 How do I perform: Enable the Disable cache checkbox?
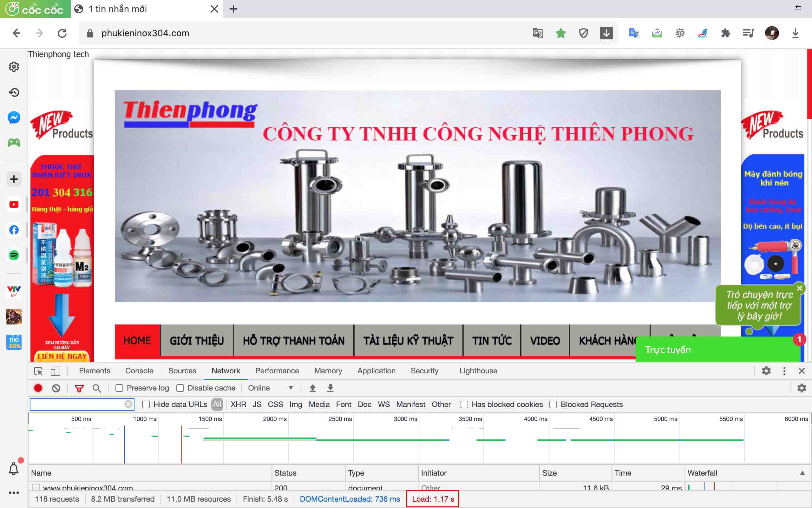180,388
